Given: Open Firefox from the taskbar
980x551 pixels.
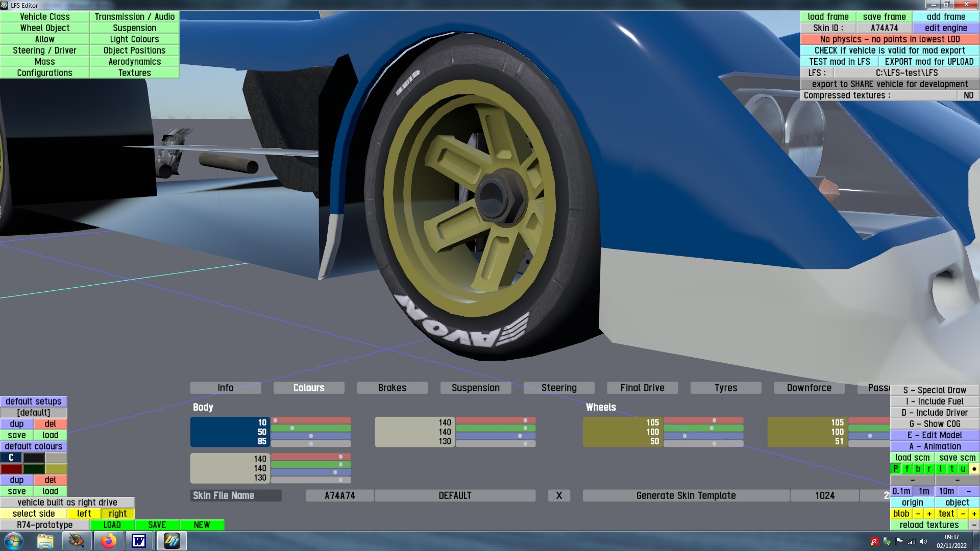Looking at the screenshot, I should click(x=108, y=541).
